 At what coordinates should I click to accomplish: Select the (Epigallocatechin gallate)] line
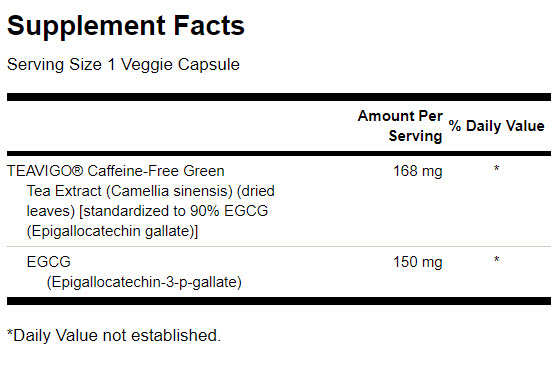[x=112, y=231]
